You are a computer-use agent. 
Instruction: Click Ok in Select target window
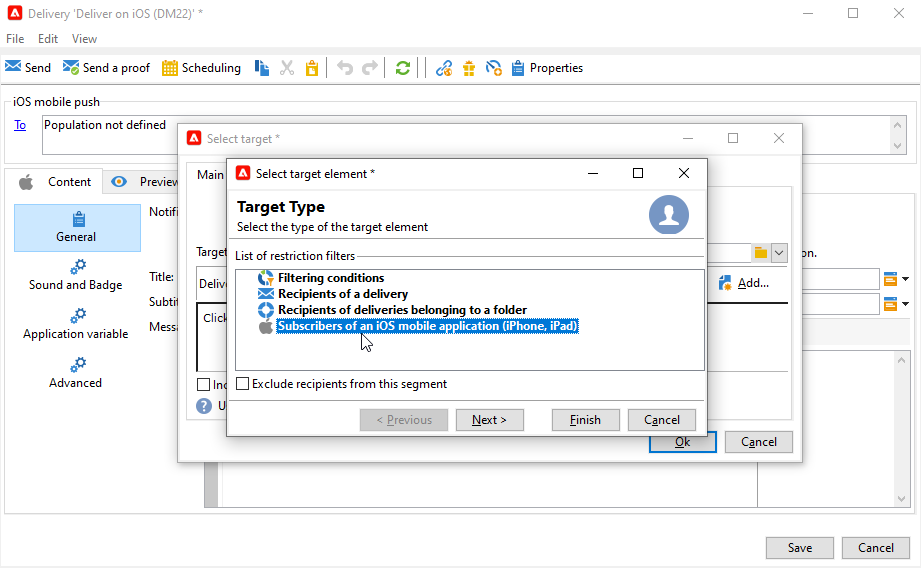point(683,442)
